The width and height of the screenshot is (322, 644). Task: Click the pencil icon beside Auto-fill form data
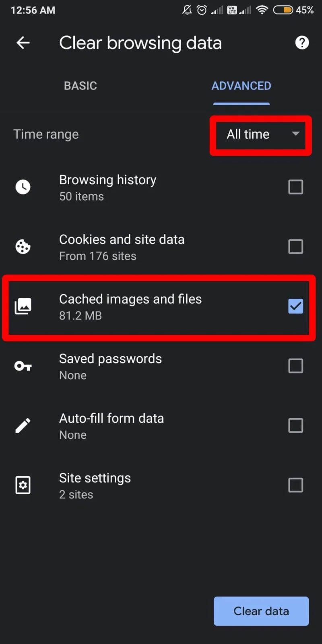[x=23, y=425]
